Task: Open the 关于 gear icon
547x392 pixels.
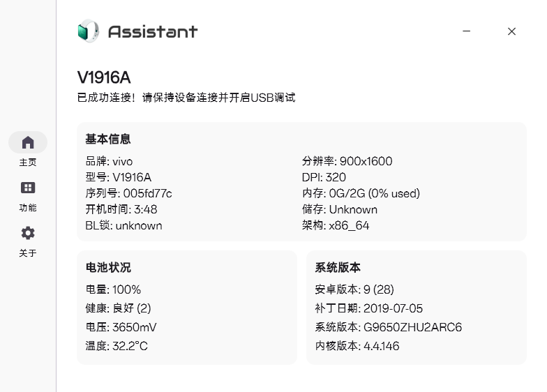Action: pos(28,233)
